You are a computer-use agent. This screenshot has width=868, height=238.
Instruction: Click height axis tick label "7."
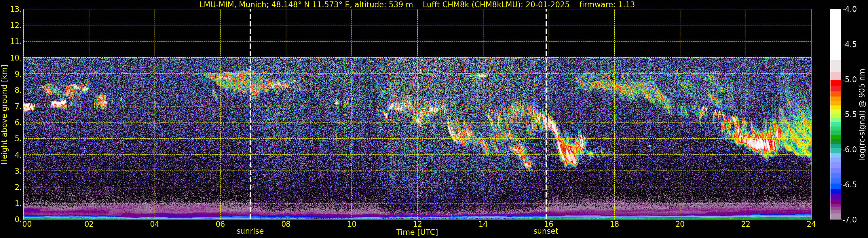tap(18, 107)
